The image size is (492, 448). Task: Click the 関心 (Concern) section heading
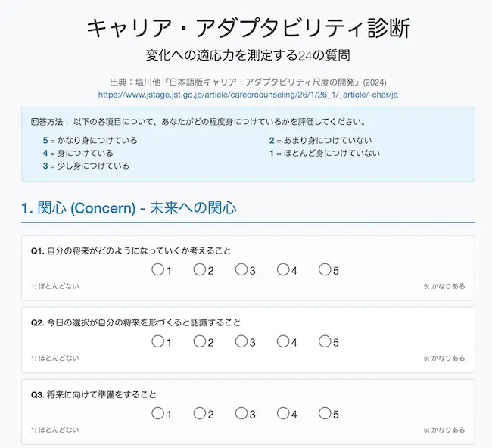click(129, 208)
